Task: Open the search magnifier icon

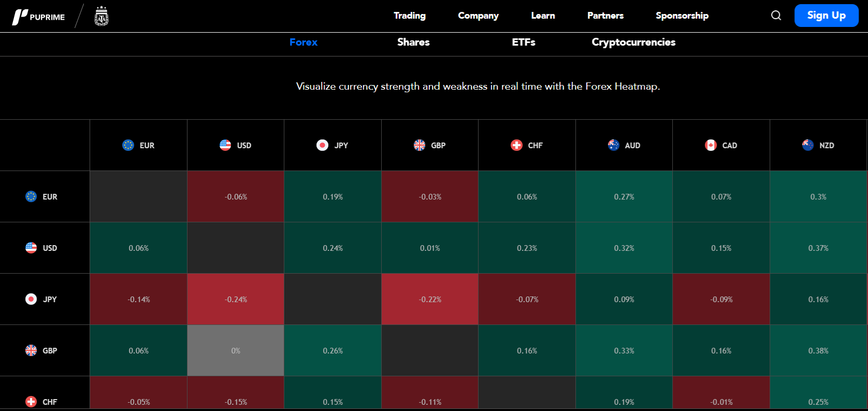Action: pyautogui.click(x=776, y=16)
